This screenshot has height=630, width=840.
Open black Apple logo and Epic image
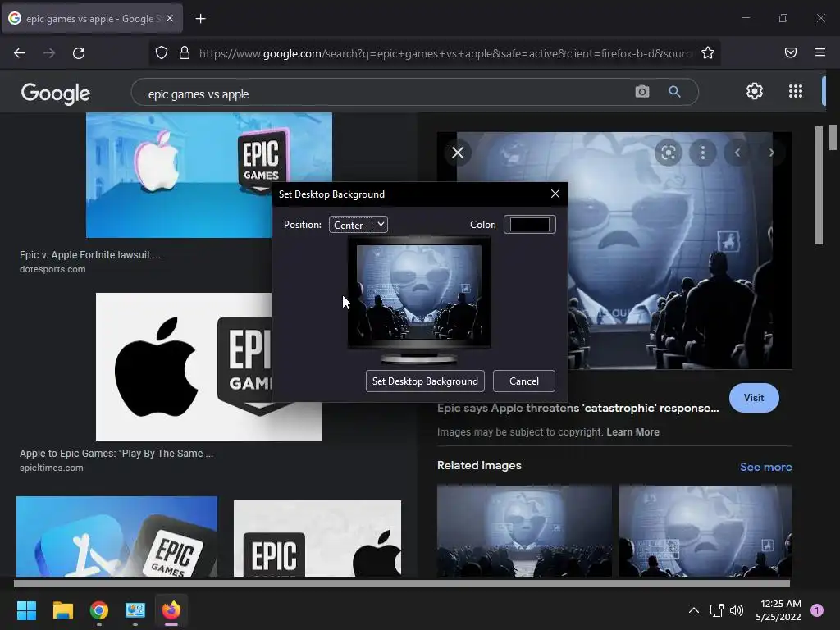click(184, 367)
